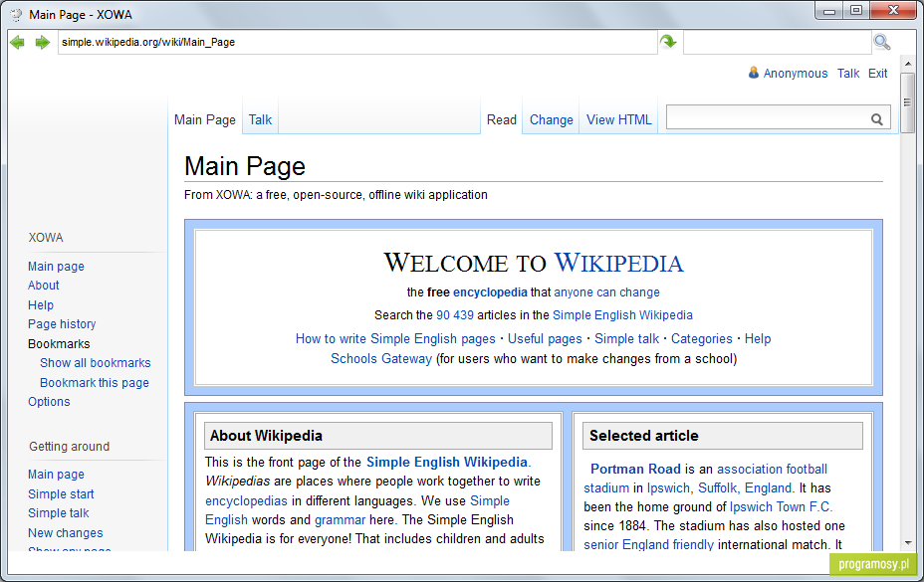The image size is (924, 582).
Task: Open the Suffolk link
Action: 718,487
